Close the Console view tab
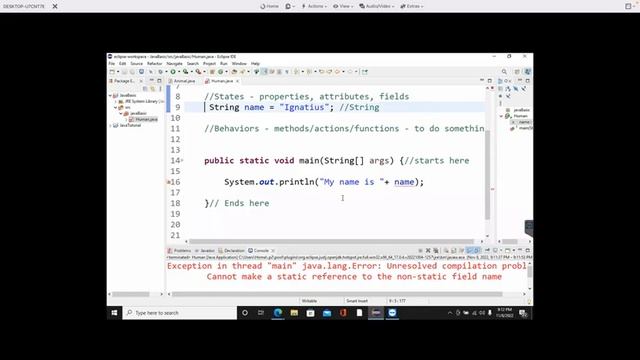 [273, 251]
